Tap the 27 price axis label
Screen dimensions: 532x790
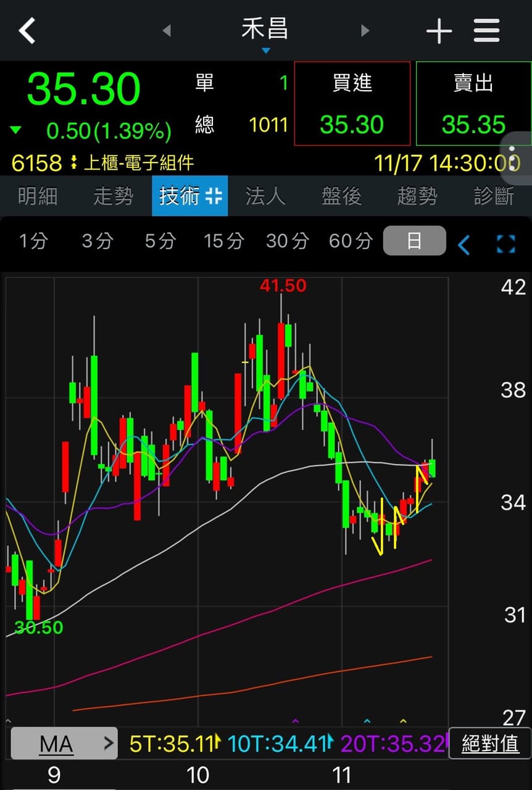point(513,718)
